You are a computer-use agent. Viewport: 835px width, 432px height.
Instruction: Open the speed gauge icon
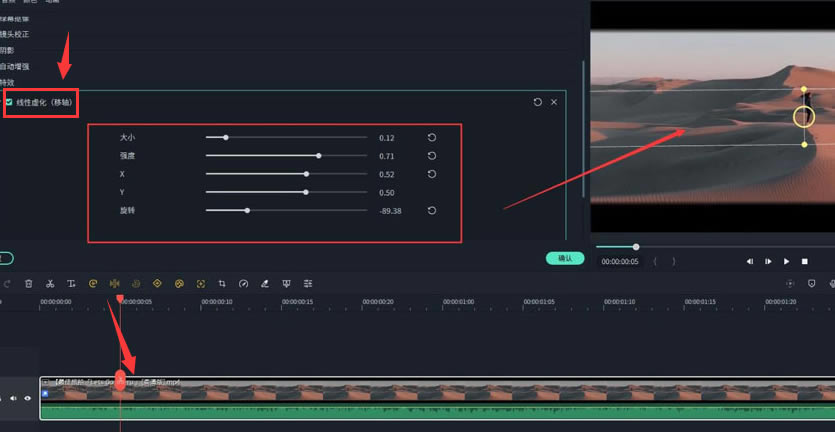[243, 284]
